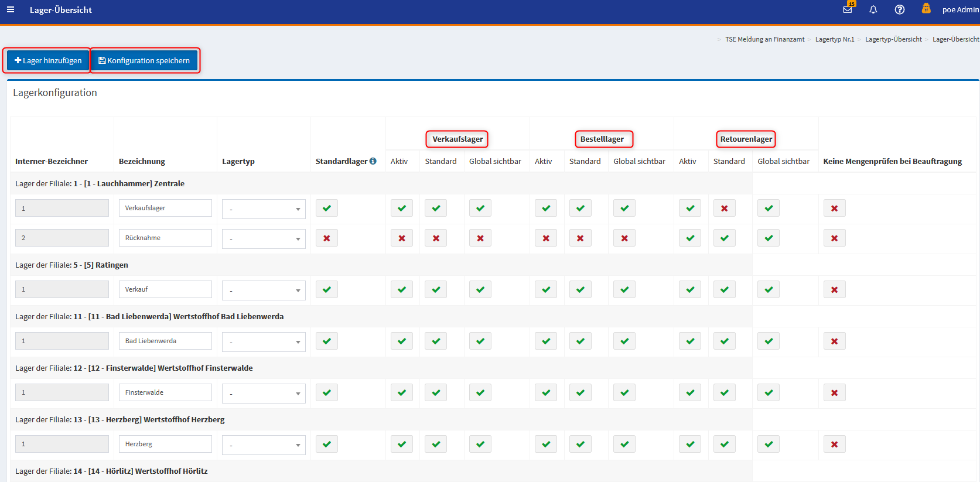The image size is (980, 482).
Task: Click the Standardlager info icon
Action: [x=373, y=161]
